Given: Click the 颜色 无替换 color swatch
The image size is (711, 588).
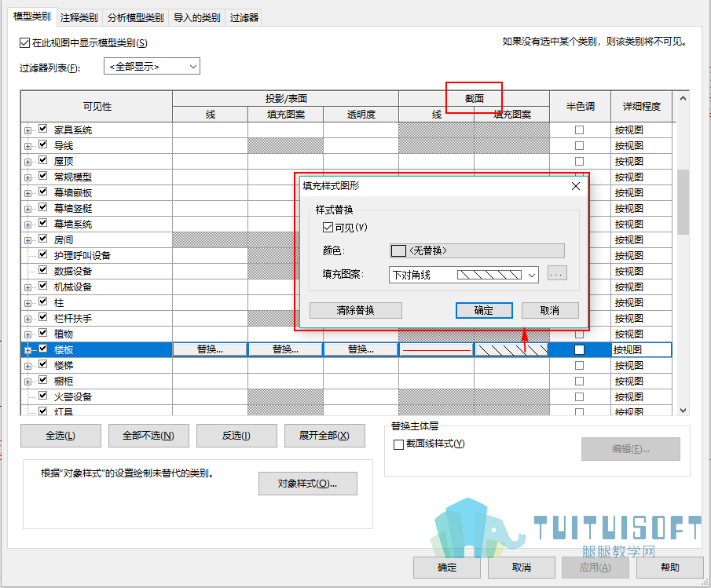Looking at the screenshot, I should click(477, 250).
